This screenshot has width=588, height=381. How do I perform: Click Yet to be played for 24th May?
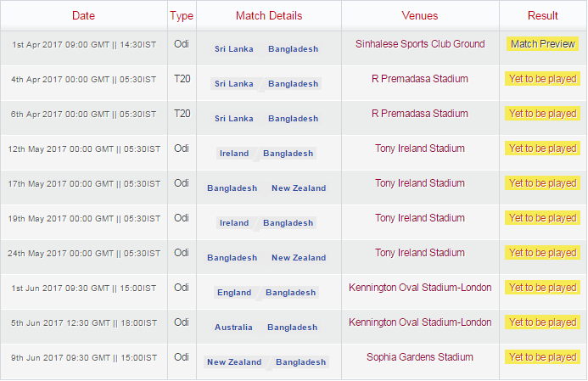[542, 253]
